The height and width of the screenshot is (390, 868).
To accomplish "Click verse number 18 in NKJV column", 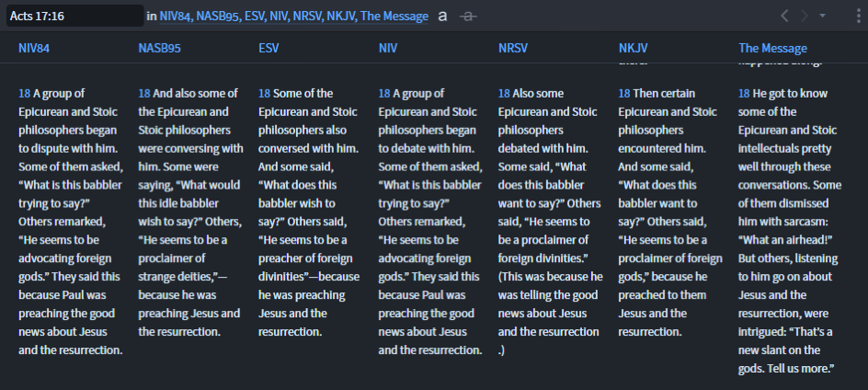I will click(624, 93).
